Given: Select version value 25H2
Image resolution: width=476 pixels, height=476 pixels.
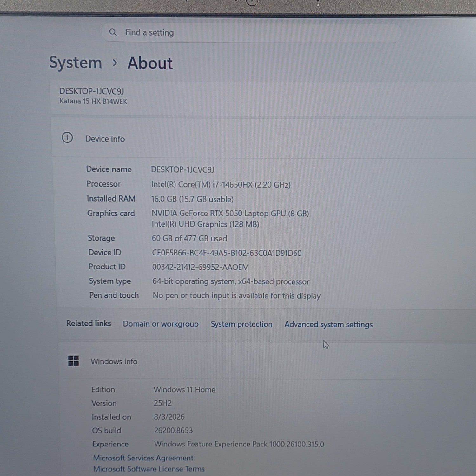Looking at the screenshot, I should pos(163,403).
